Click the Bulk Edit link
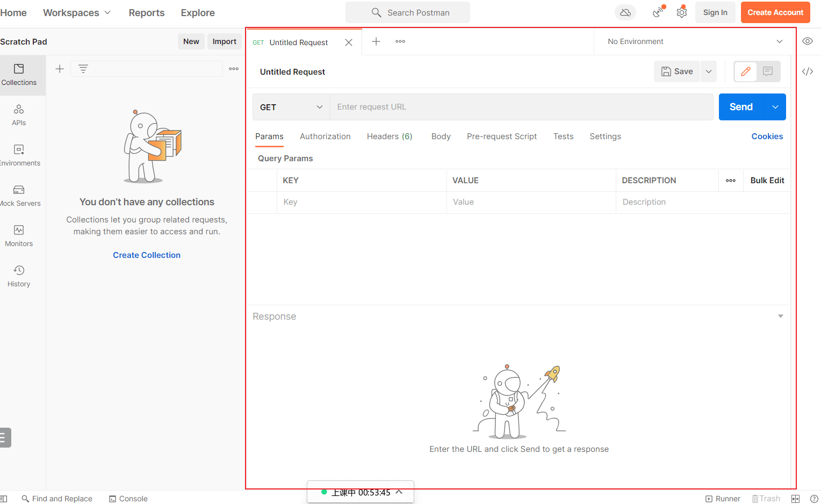This screenshot has width=821, height=504. click(767, 181)
